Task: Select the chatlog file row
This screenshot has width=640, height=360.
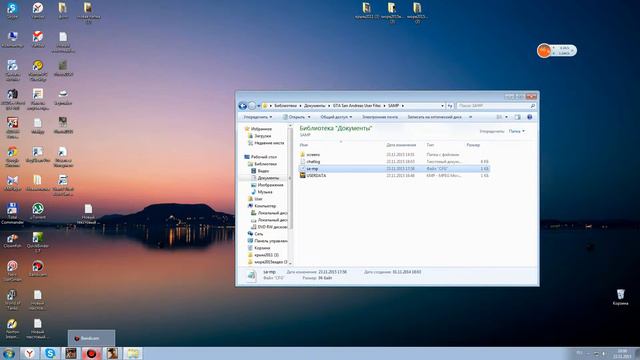Action: 394,162
